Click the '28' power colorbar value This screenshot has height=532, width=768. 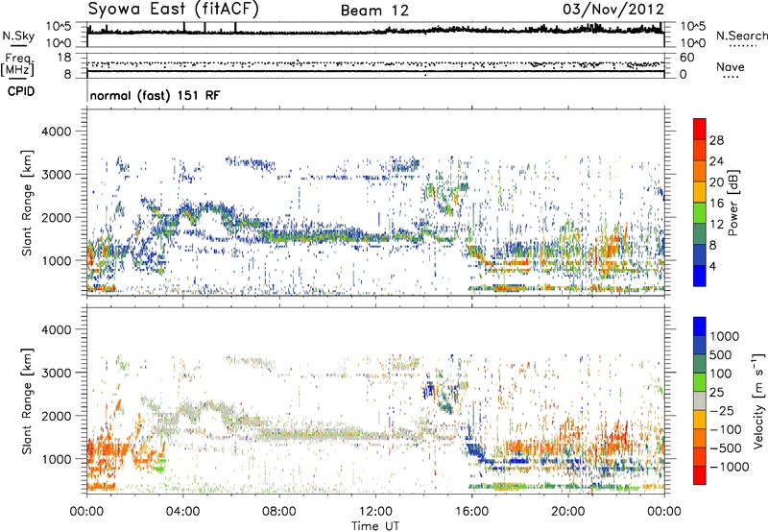click(716, 140)
